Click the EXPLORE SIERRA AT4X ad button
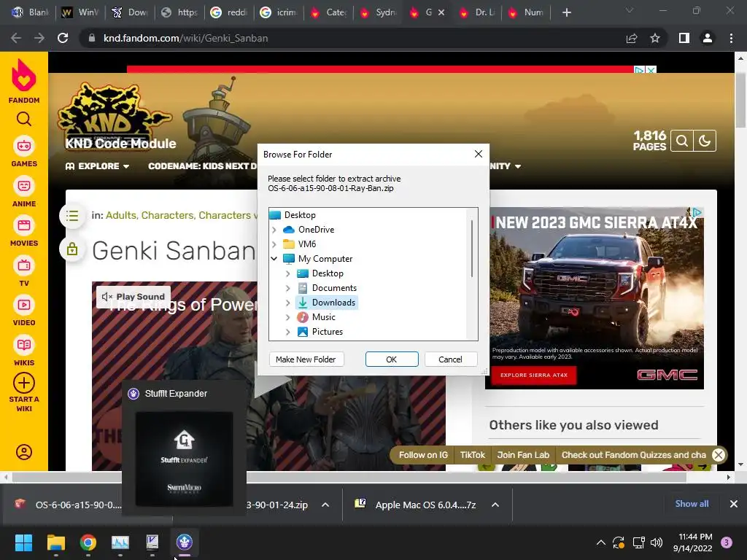 [533, 376]
